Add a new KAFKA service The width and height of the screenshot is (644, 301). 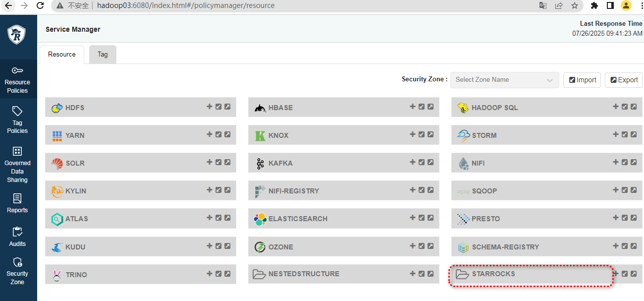point(413,162)
